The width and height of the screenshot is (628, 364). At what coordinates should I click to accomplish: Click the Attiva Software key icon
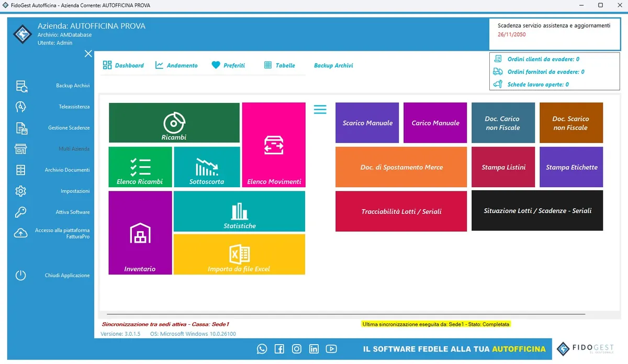(21, 212)
